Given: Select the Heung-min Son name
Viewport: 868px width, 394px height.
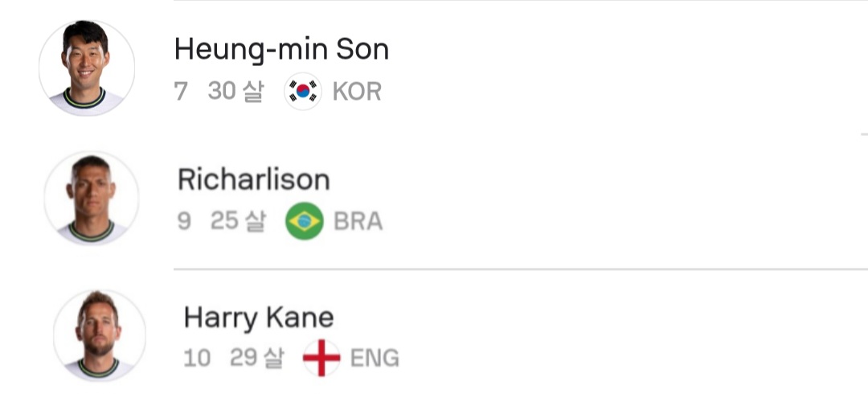Looking at the screenshot, I should pos(281,50).
